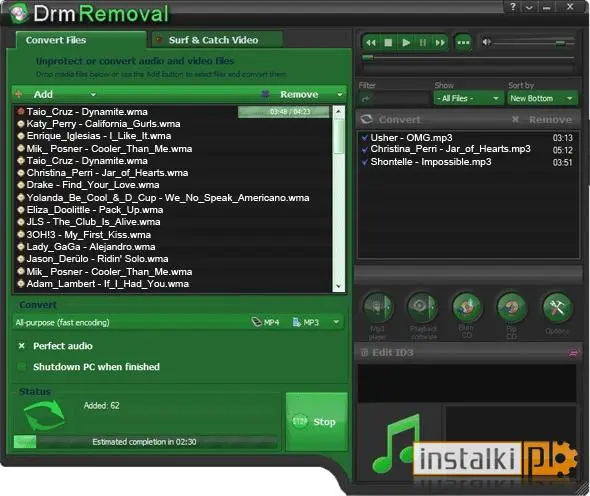This screenshot has height=496, width=590.
Task: Select Christina_Perri - Jar_of_Hearts.wma
Action: point(107,173)
